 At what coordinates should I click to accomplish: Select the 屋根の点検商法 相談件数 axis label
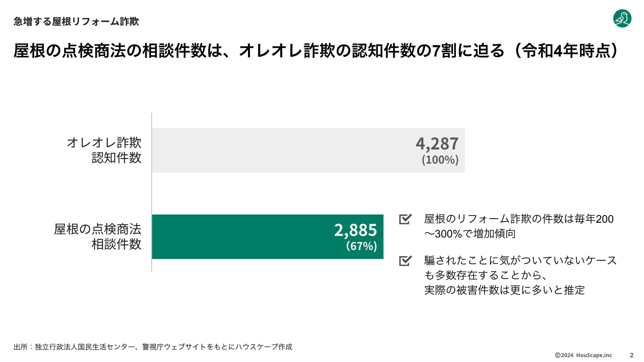coord(98,237)
